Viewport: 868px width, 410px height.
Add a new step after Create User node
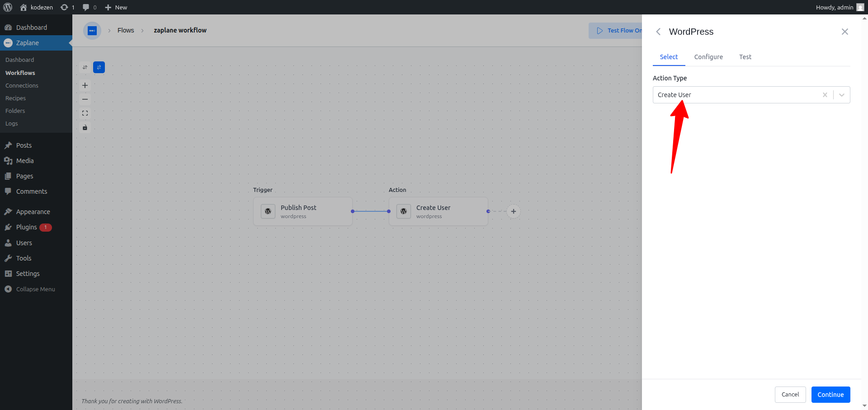(514, 211)
